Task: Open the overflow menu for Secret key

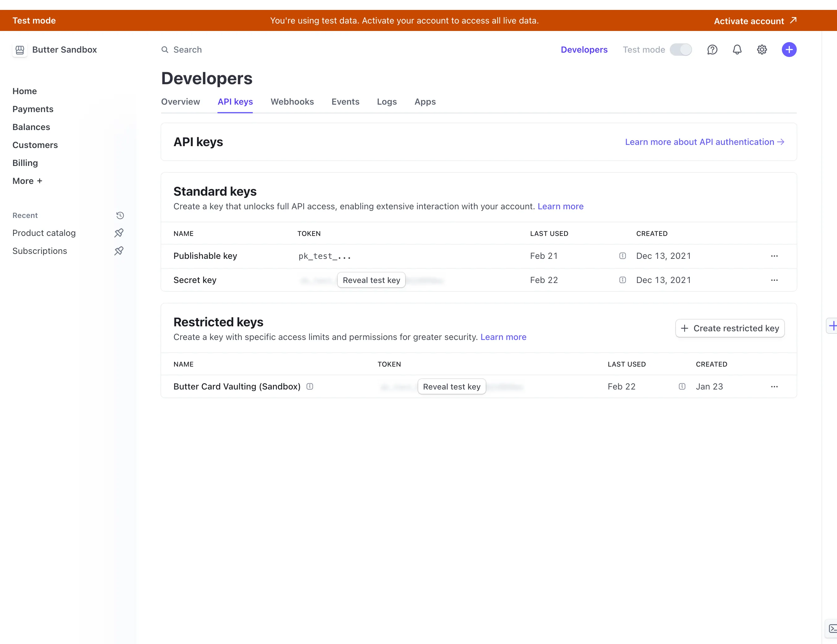Action: [x=774, y=280]
